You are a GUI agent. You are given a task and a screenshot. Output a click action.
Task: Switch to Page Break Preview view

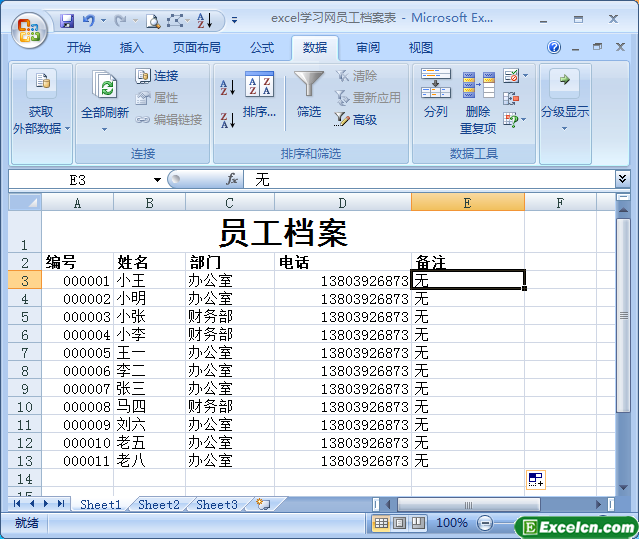point(416,523)
